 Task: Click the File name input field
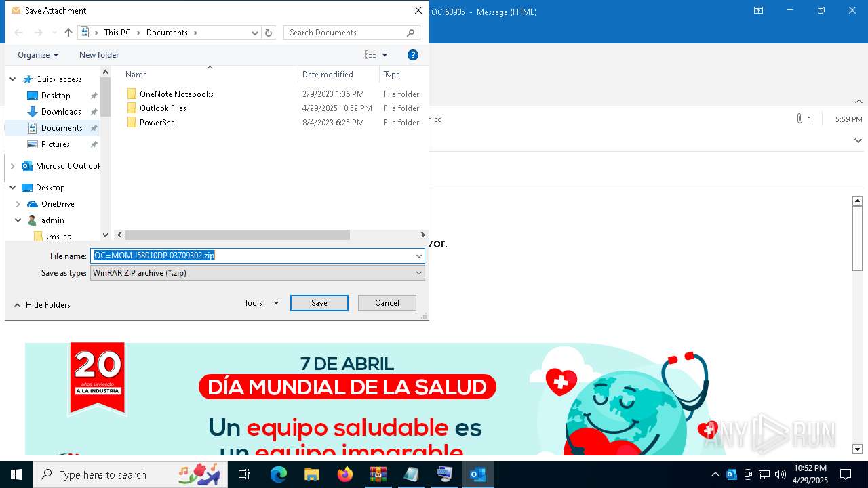pos(252,256)
